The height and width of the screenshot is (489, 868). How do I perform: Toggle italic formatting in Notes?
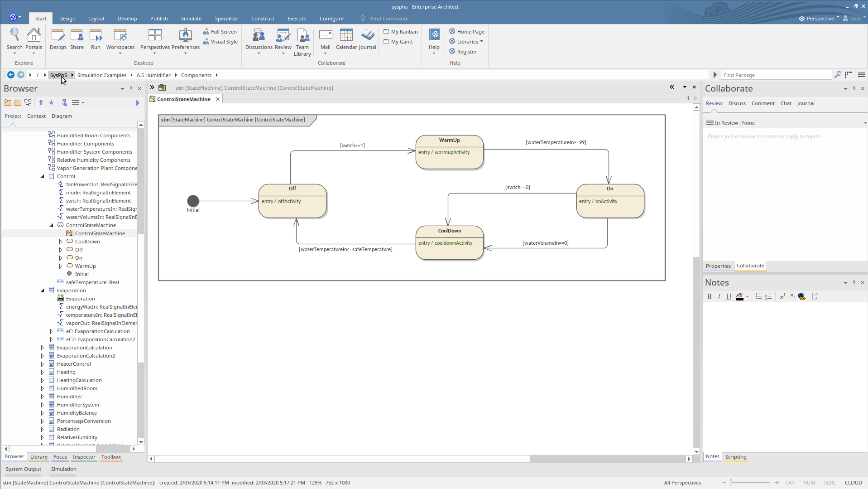coord(719,296)
